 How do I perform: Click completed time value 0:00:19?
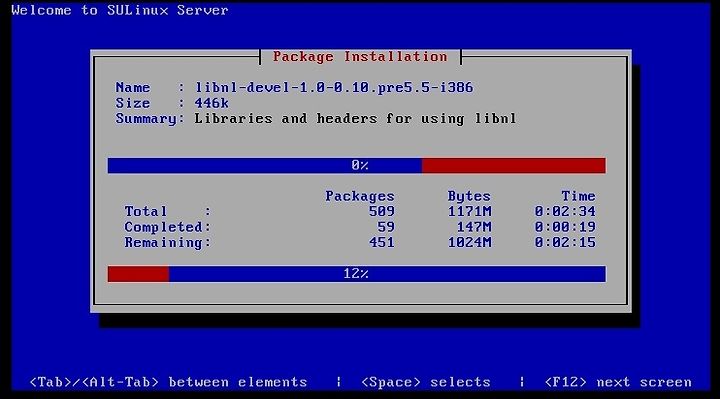click(x=565, y=227)
